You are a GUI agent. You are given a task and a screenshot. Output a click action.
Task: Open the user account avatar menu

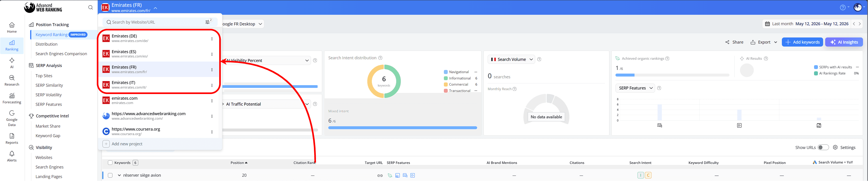coord(858,7)
